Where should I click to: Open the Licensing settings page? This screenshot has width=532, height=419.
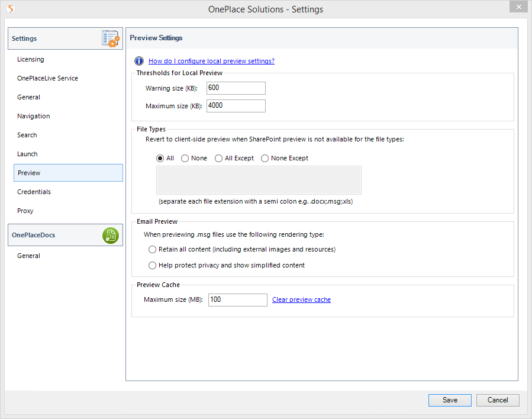click(31, 59)
